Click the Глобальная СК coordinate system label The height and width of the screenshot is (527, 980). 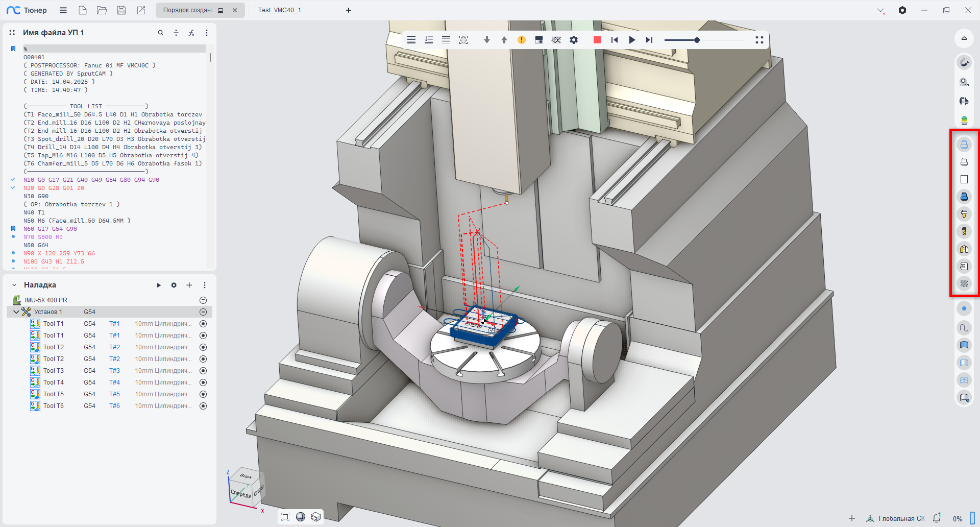pos(901,518)
